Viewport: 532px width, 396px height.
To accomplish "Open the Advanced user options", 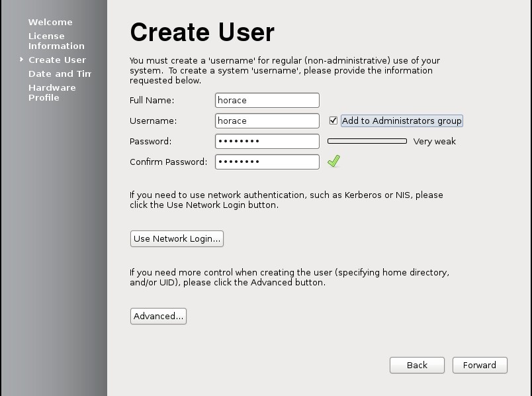I will (158, 316).
